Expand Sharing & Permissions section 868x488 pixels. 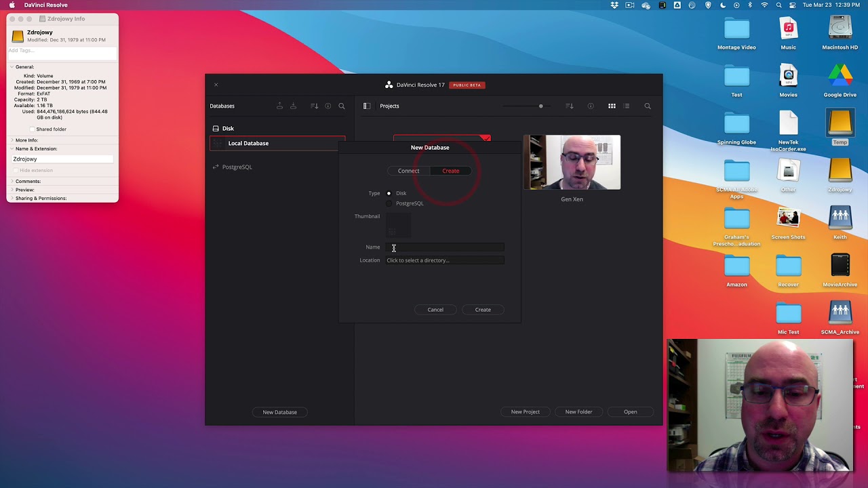(x=12, y=198)
